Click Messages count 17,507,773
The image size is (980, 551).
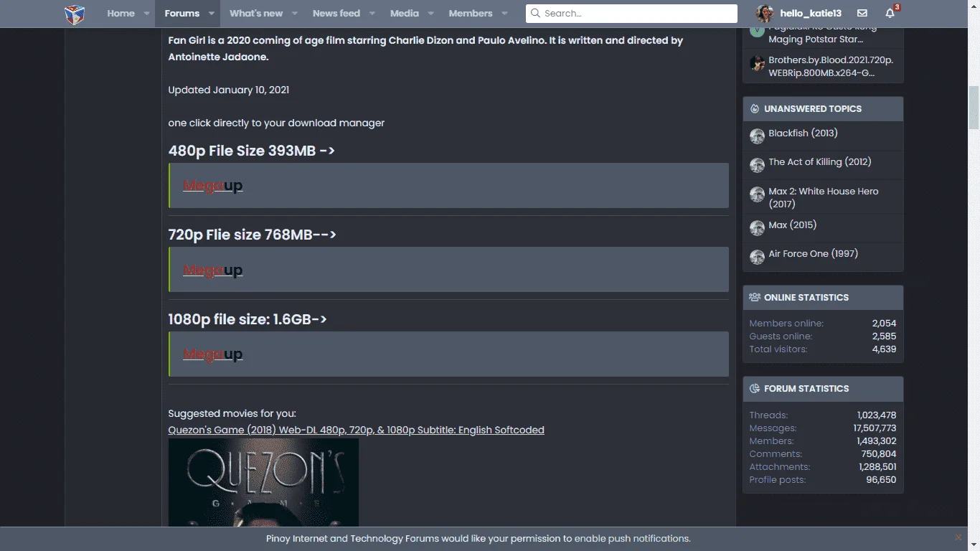tap(875, 428)
